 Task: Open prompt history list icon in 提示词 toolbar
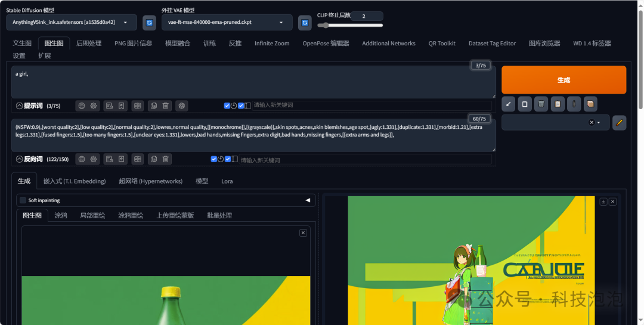coord(109,106)
